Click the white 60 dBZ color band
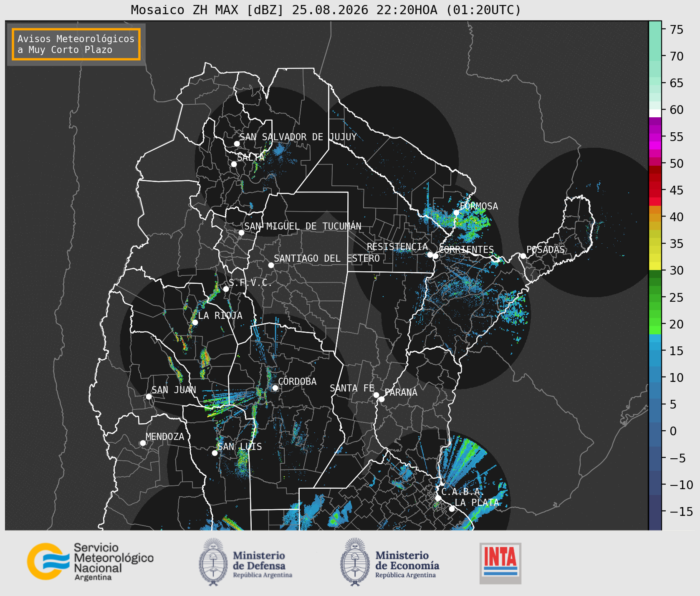Image resolution: width=700 pixels, height=596 pixels. [655, 113]
